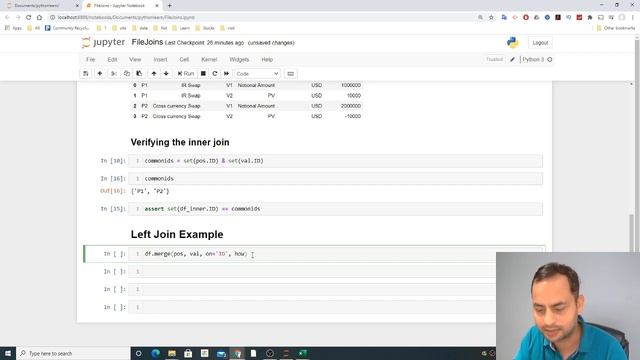Screen dimensions: 640x360
Task: Click the cell containing only commonids
Action: point(336,178)
